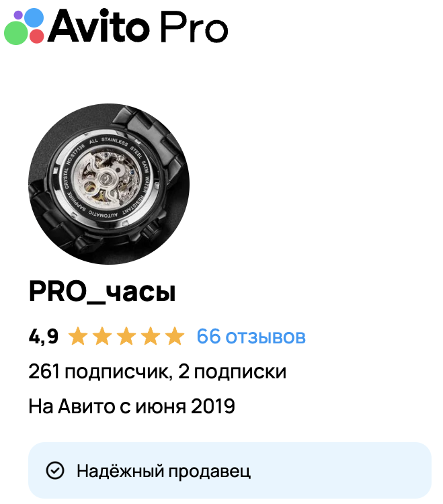Click the blue circle in Avito logo
Viewport: 443px width, 504px height.
34,17
